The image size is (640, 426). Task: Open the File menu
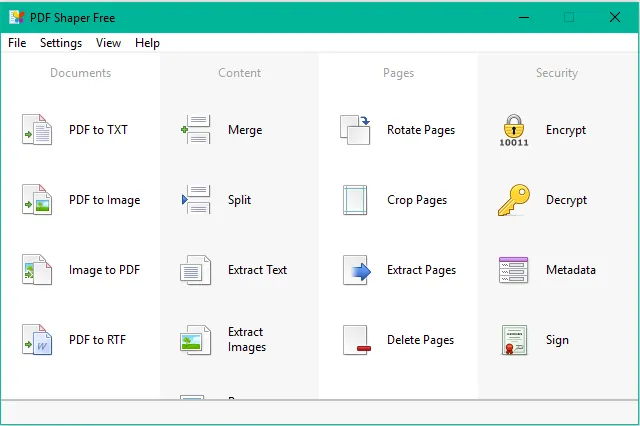[x=17, y=43]
